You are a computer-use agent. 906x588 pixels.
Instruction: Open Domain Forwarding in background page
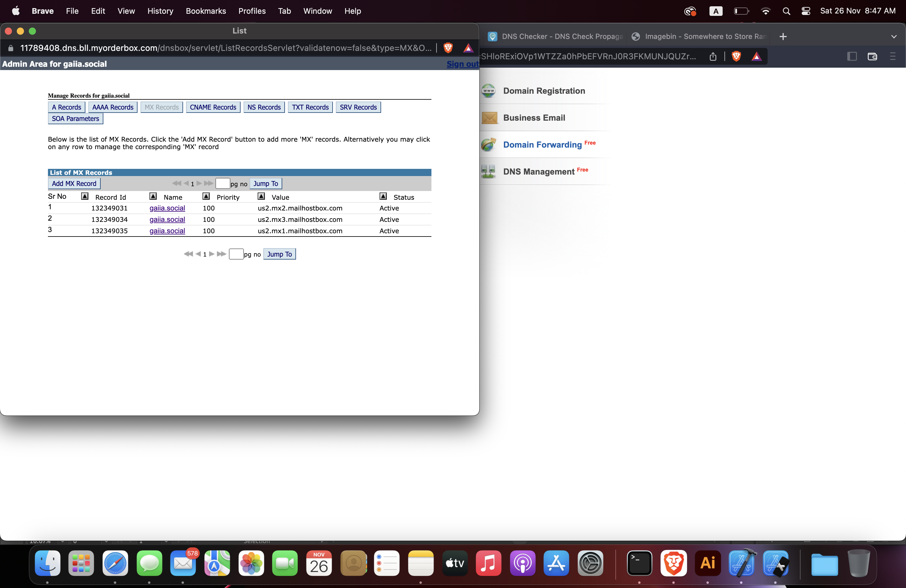pyautogui.click(x=543, y=145)
